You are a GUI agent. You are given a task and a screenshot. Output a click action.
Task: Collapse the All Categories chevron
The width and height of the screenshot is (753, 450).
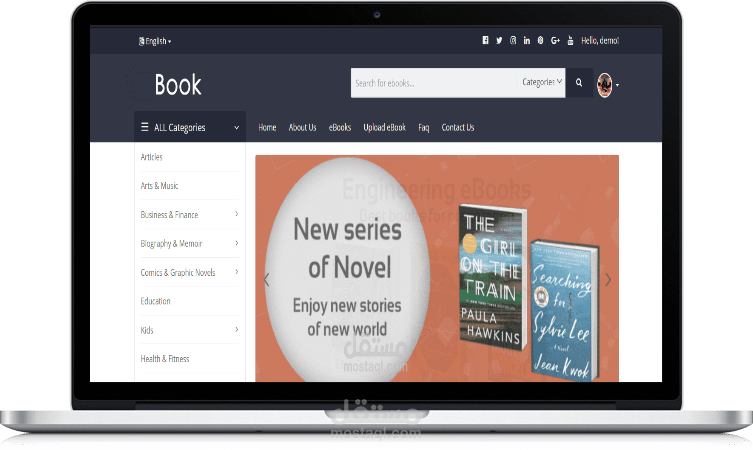[x=236, y=128]
